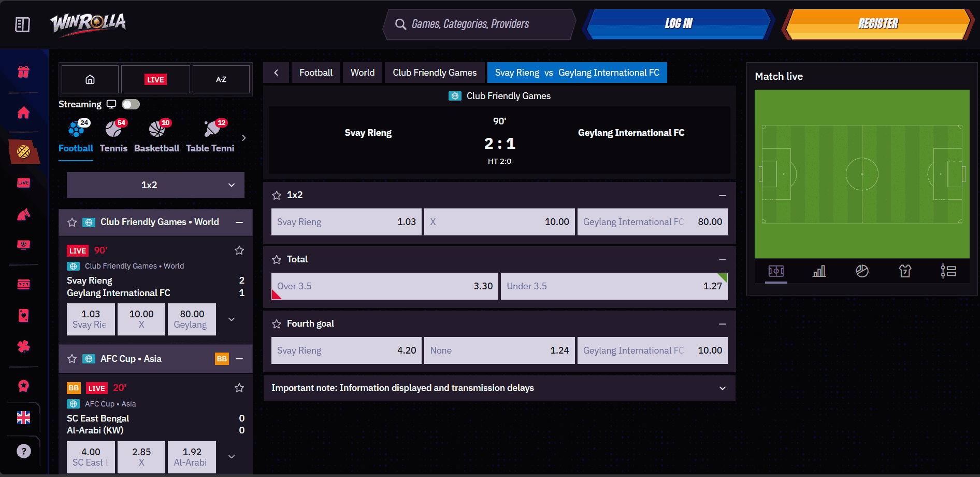Open the Football breadcrumb

(x=316, y=73)
